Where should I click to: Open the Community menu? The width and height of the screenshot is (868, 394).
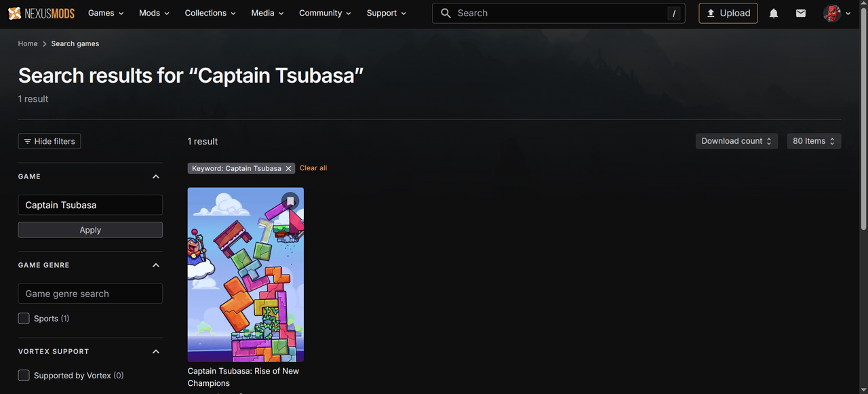coord(325,13)
